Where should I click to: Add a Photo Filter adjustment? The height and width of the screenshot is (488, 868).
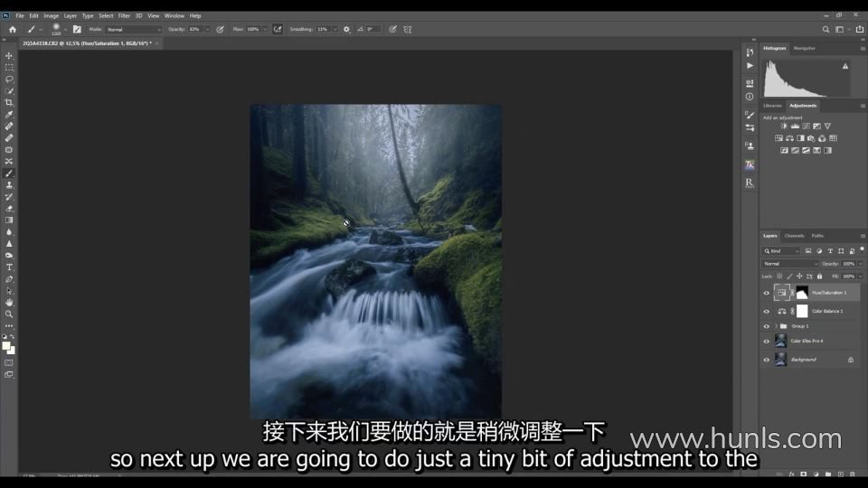click(x=811, y=138)
